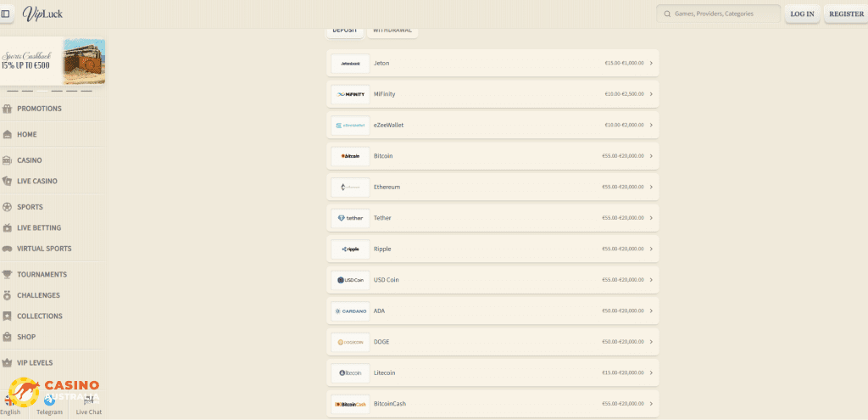Click the Jeton payment logo

(350, 63)
